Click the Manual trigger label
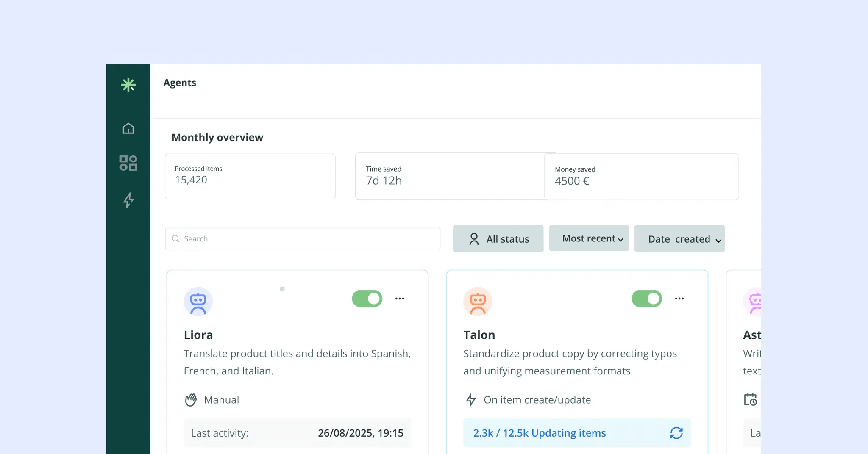 222,400
